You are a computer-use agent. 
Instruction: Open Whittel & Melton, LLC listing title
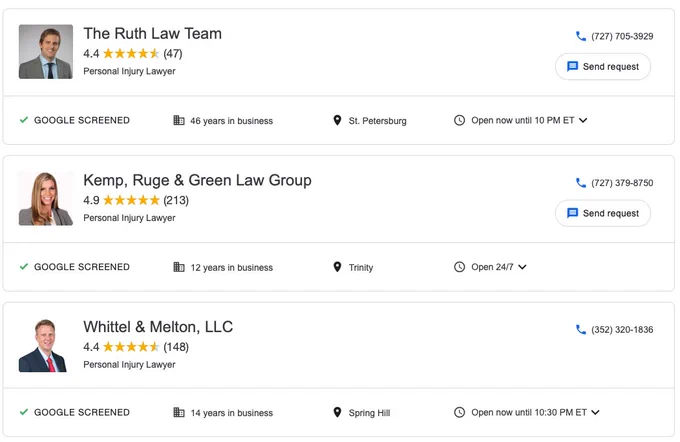(158, 327)
